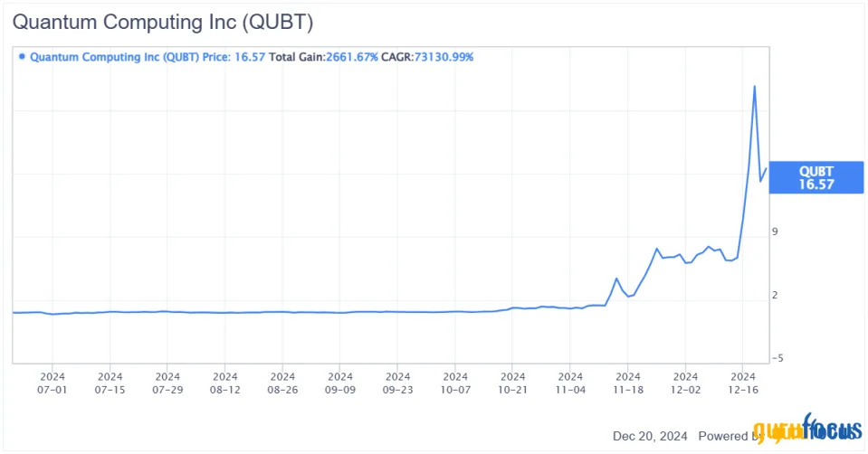Click the gurufocus logo
Viewport: 868px width, 454px height.
coord(807,430)
